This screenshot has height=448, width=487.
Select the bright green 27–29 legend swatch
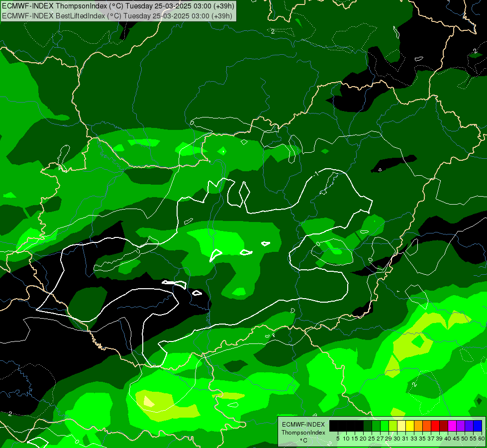coord(385,426)
